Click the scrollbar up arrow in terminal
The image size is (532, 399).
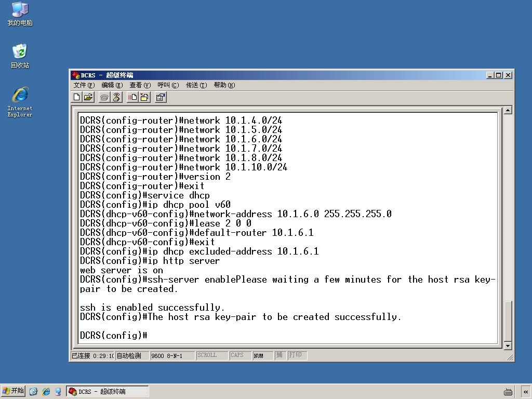coord(508,110)
